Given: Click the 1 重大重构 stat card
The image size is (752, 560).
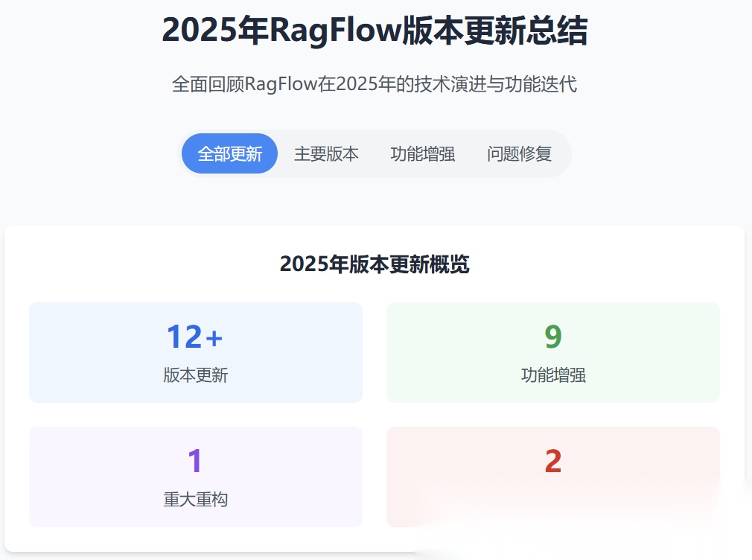Looking at the screenshot, I should (x=196, y=477).
